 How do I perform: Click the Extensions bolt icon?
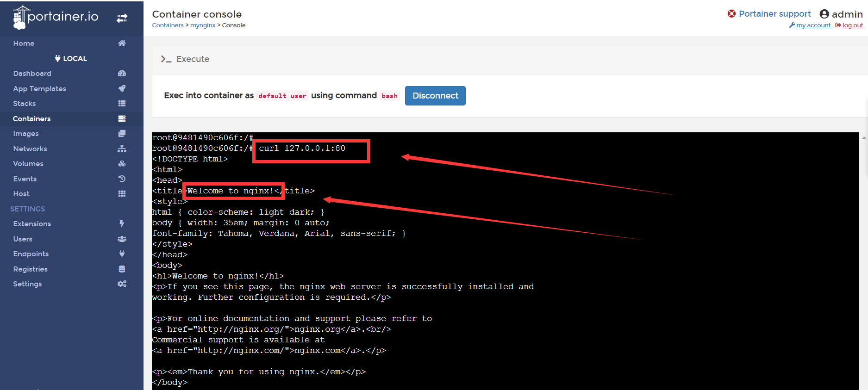[x=122, y=223]
